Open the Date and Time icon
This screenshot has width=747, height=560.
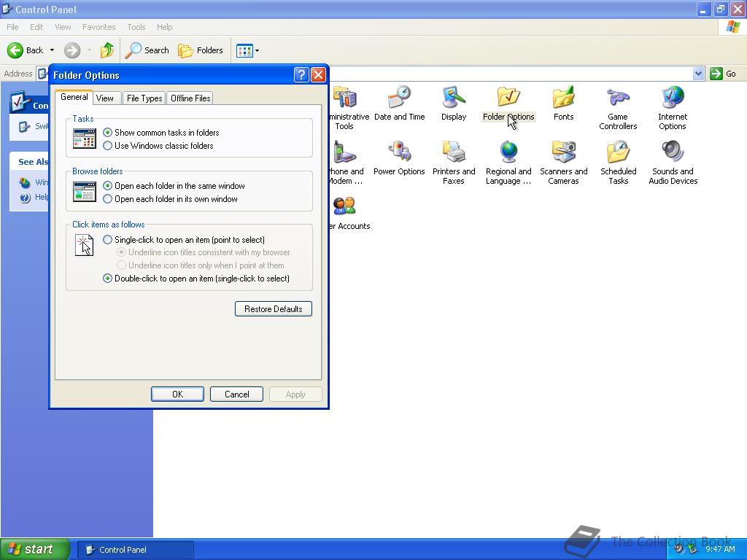click(399, 104)
